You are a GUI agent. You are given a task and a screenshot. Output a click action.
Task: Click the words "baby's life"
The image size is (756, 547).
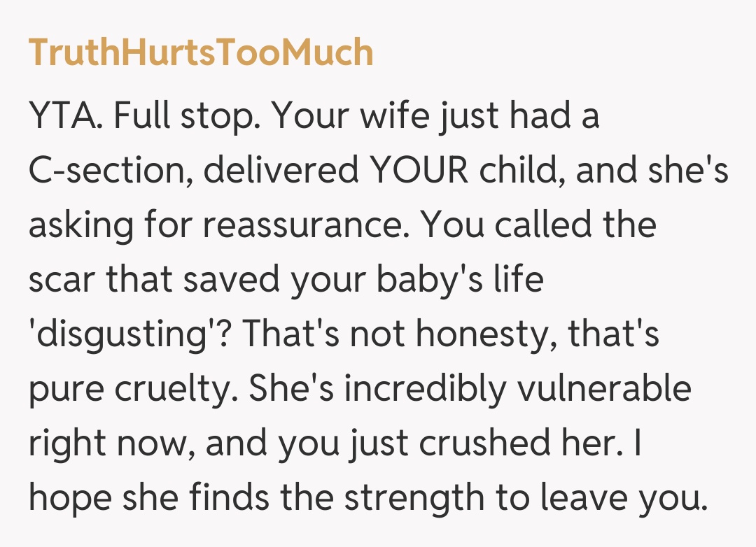pyautogui.click(x=455, y=281)
